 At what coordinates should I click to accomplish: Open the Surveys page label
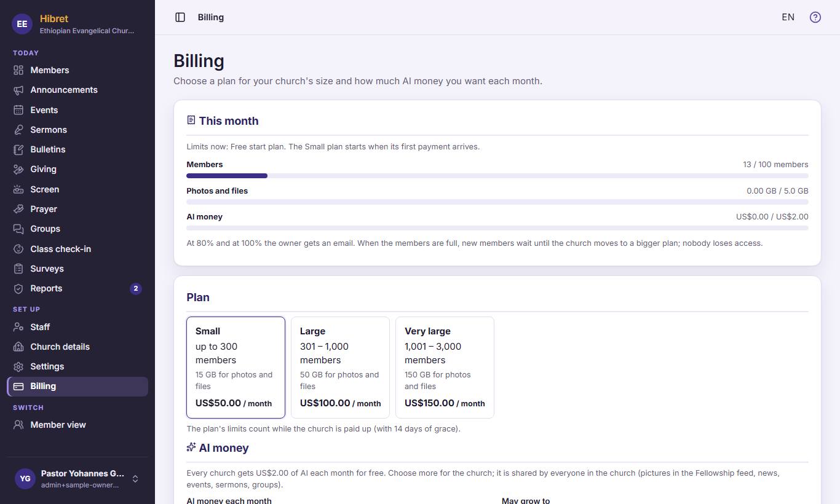click(47, 269)
